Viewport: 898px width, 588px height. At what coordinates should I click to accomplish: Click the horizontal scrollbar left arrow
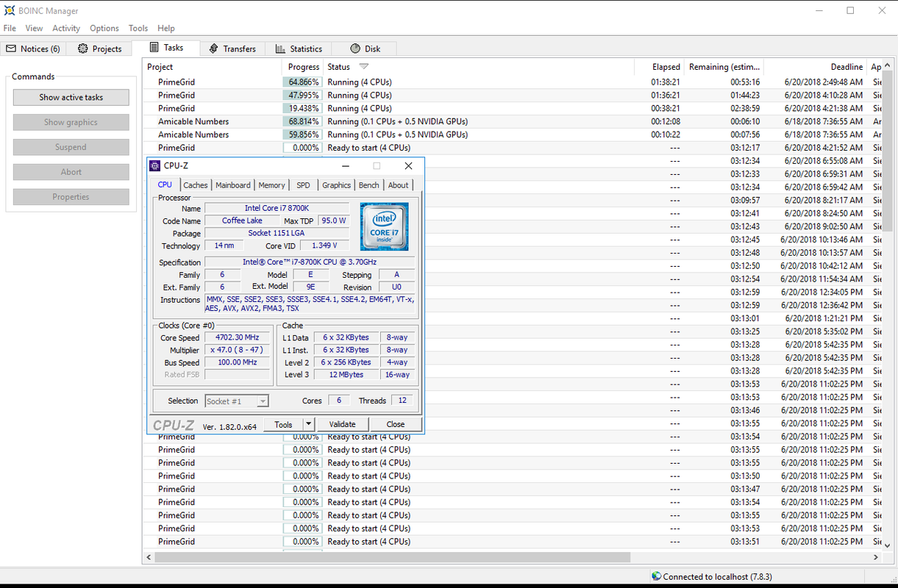149,557
